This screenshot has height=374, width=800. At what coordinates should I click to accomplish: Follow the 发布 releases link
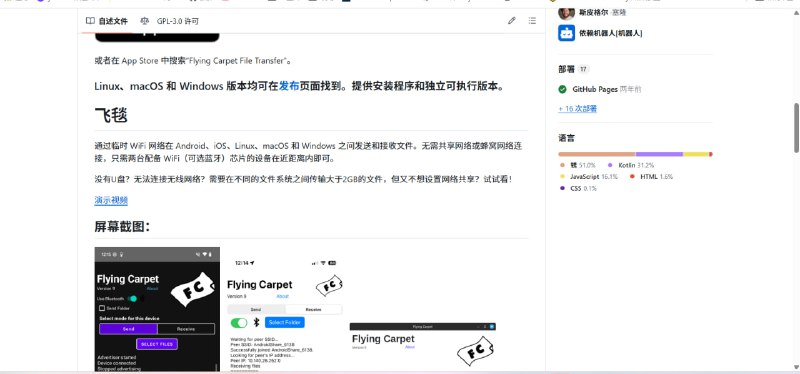point(289,86)
